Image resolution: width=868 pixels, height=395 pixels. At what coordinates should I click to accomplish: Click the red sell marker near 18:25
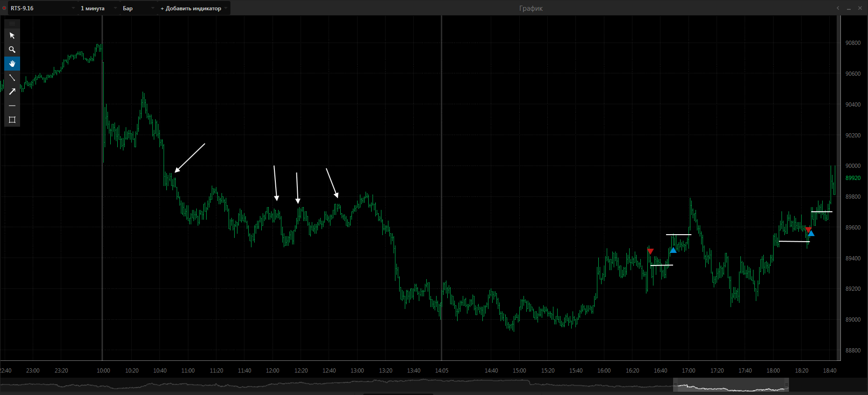tap(808, 230)
